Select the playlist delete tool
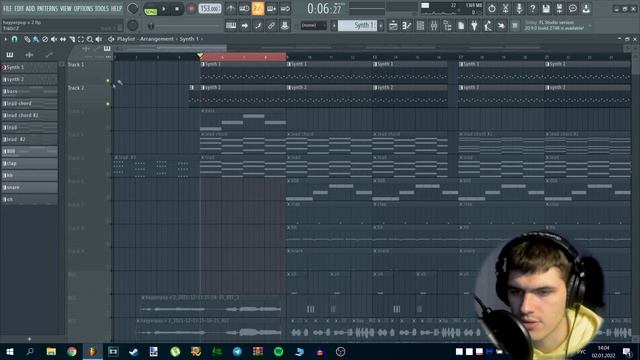Screen dimensions: 640x360 click(45, 39)
